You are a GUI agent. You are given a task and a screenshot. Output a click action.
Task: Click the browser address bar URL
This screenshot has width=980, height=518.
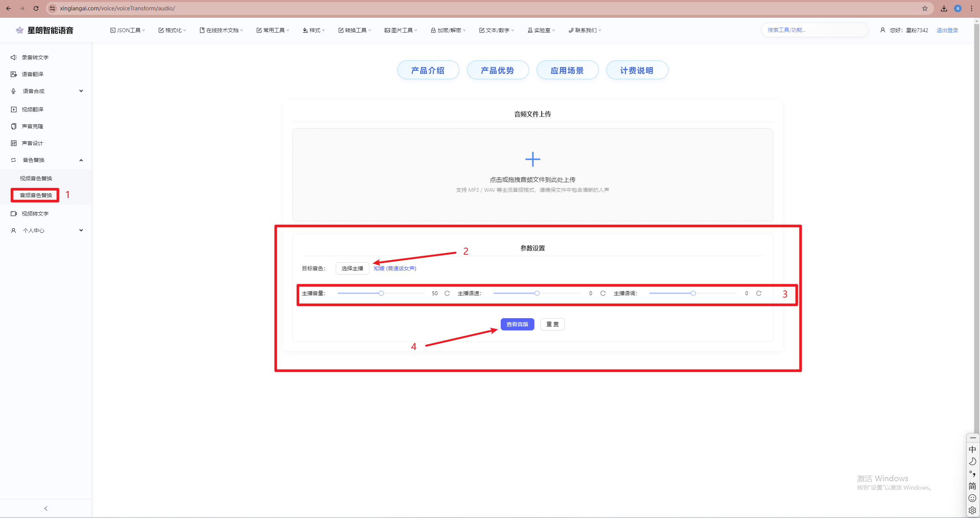pyautogui.click(x=117, y=8)
